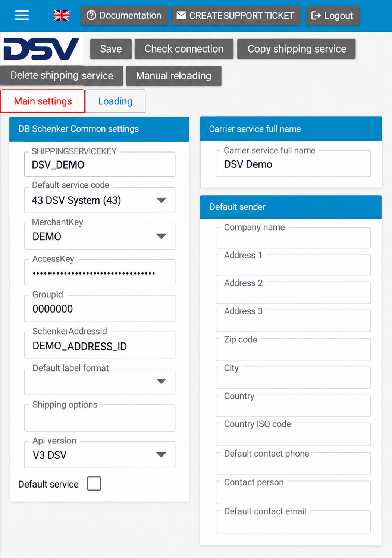392x558 pixels.
Task: Click the Zip code field
Action: click(x=293, y=350)
